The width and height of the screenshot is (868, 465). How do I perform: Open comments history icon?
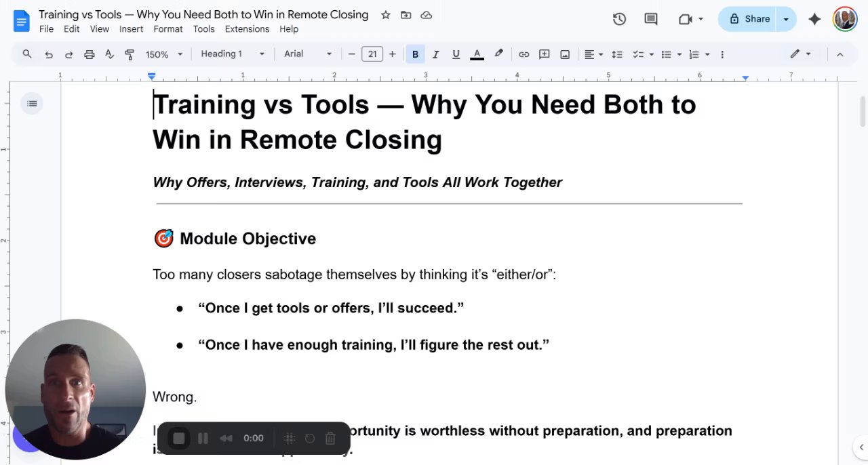coord(651,19)
